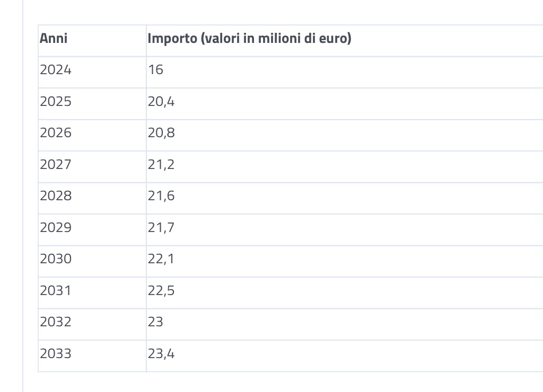Select the 2028 year cell
This screenshot has width=543, height=392.
pos(92,198)
